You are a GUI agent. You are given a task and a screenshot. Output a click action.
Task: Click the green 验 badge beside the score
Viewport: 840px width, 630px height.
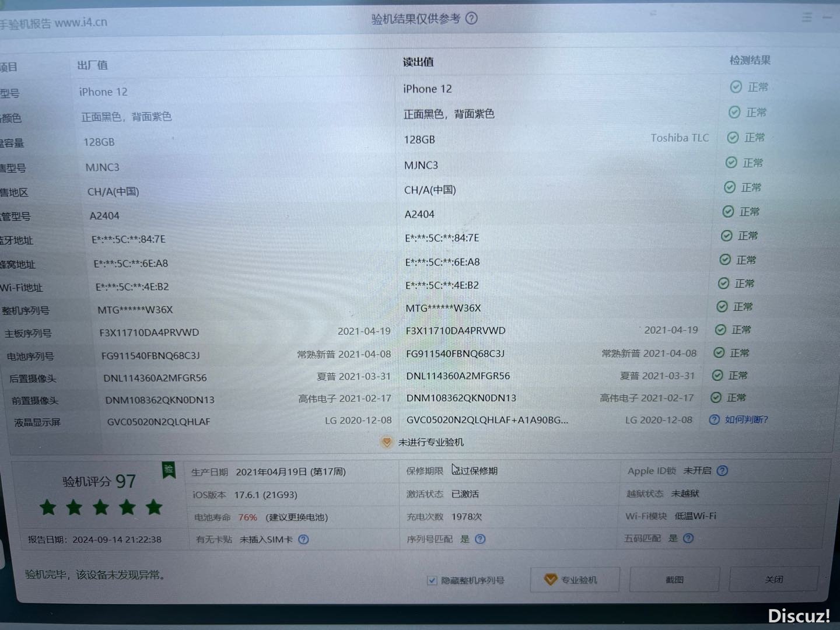point(169,470)
